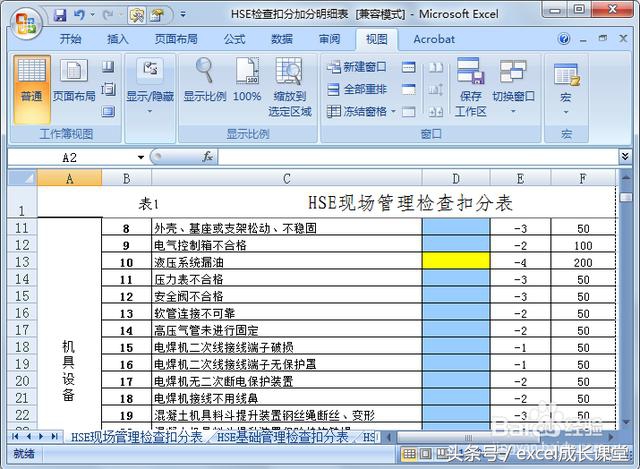Switch to the 插入 insert tab
The height and width of the screenshot is (469, 640).
click(x=118, y=39)
